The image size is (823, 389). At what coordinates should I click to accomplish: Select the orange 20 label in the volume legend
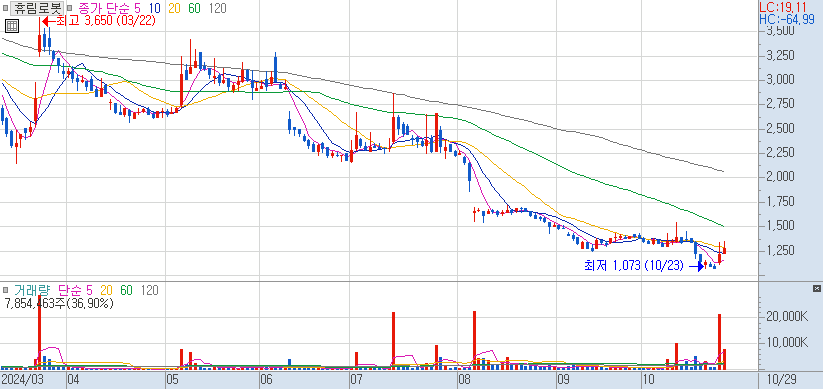[107, 290]
